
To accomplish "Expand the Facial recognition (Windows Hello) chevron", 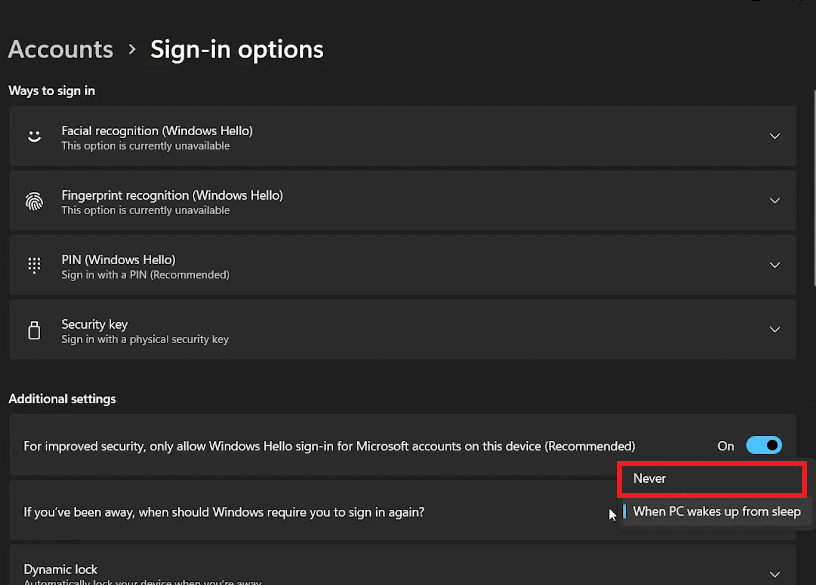I will [774, 136].
